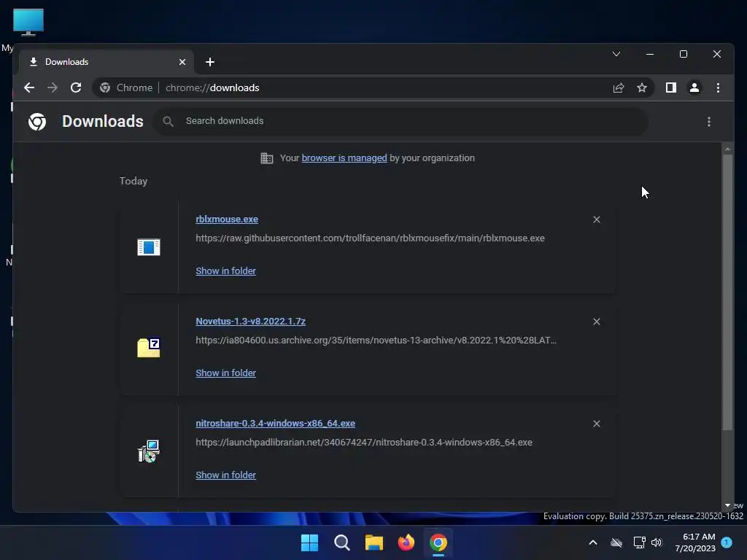The width and height of the screenshot is (747, 560).
Task: Click the Chrome site info chip
Action: (126, 87)
